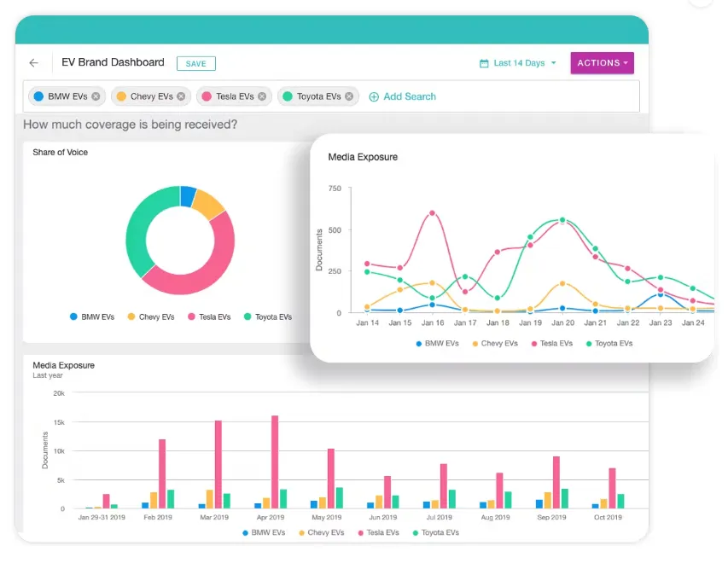Open the ACTIONS dropdown menu
This screenshot has width=728, height=569.
click(x=603, y=63)
